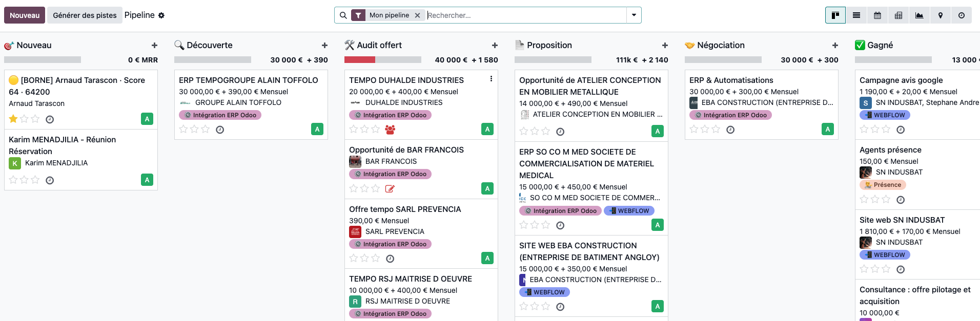
Task: Click salesperson avatar on ERP TEMPOGROUPE card
Action: (317, 129)
